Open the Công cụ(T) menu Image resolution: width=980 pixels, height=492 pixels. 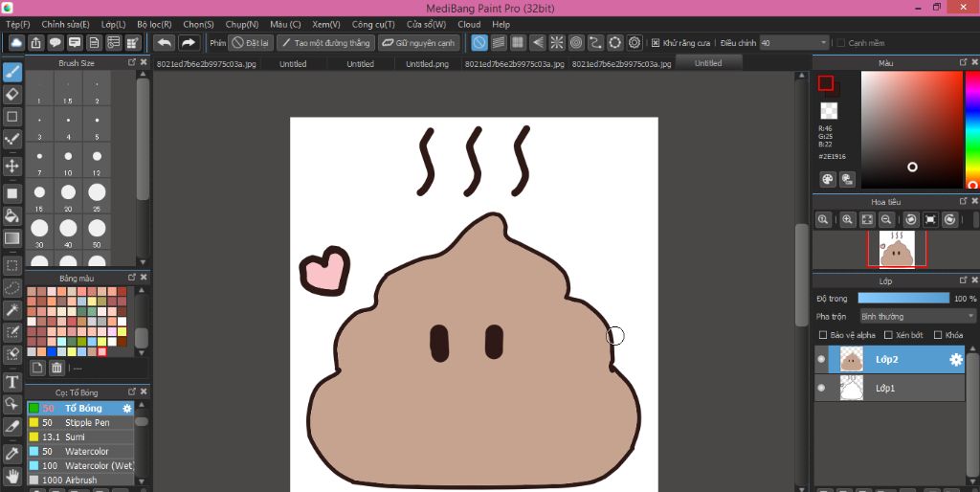(373, 24)
